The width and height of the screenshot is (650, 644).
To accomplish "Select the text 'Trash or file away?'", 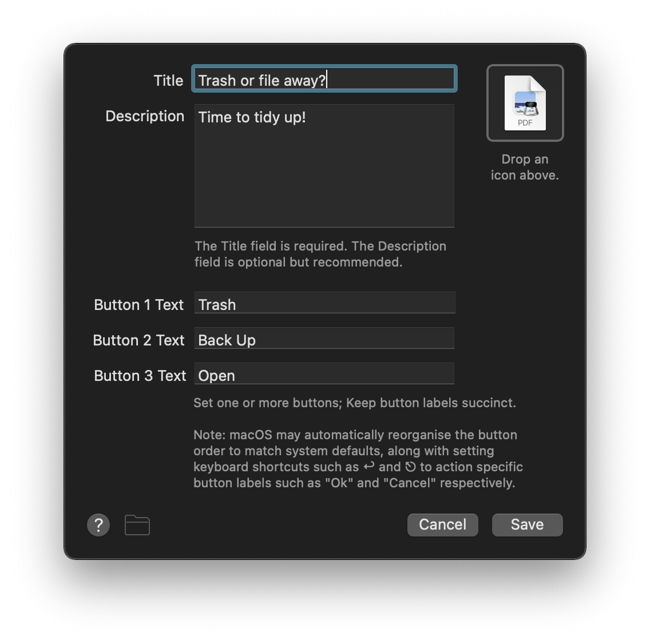I will (x=261, y=80).
